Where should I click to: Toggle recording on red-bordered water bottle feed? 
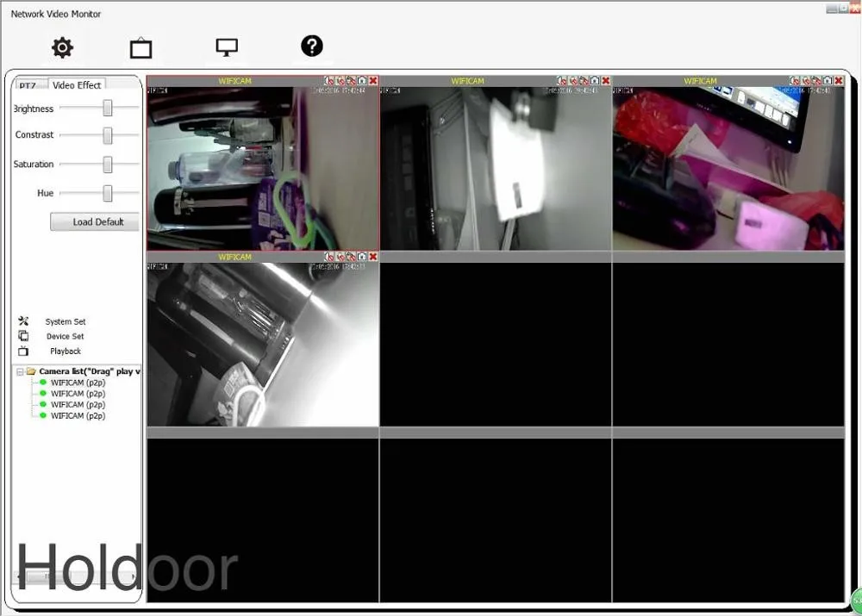coord(351,81)
